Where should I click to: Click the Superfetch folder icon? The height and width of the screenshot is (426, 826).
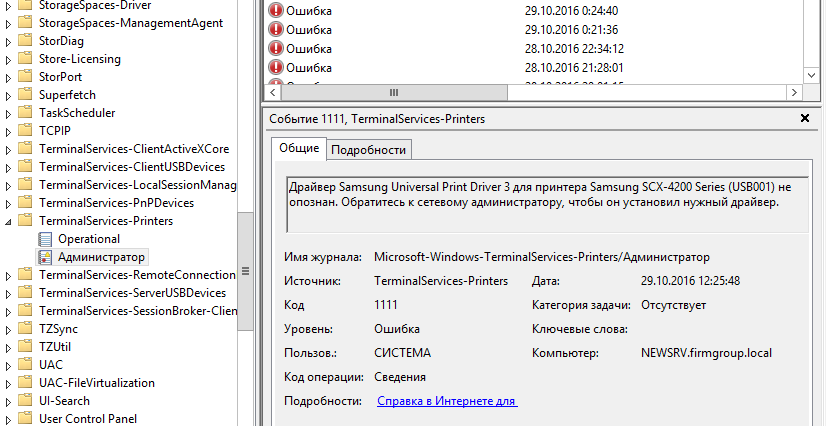25,95
